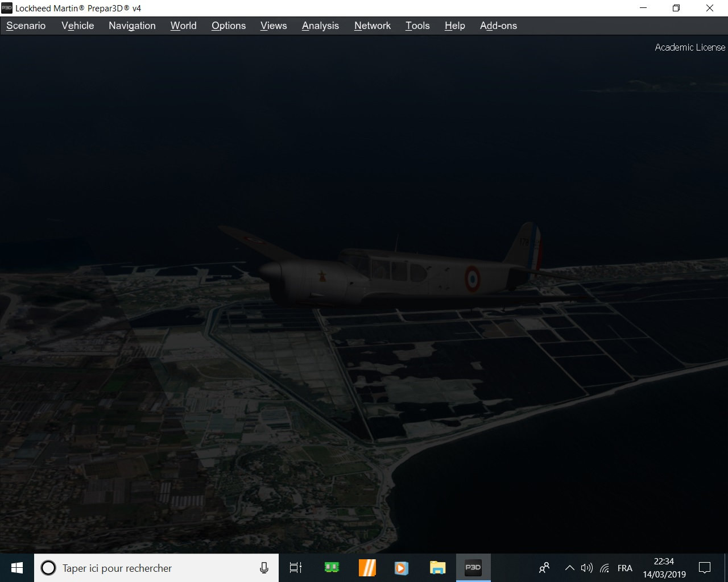The image size is (728, 582).
Task: Open the Navigation menu
Action: (132, 26)
